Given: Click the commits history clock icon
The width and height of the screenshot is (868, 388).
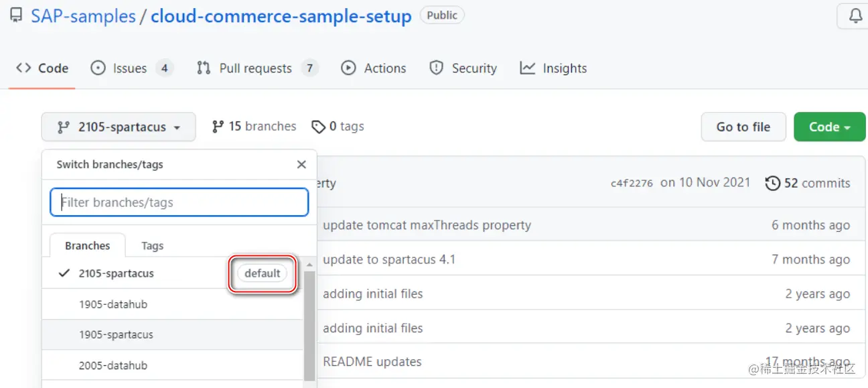Looking at the screenshot, I should [x=773, y=183].
